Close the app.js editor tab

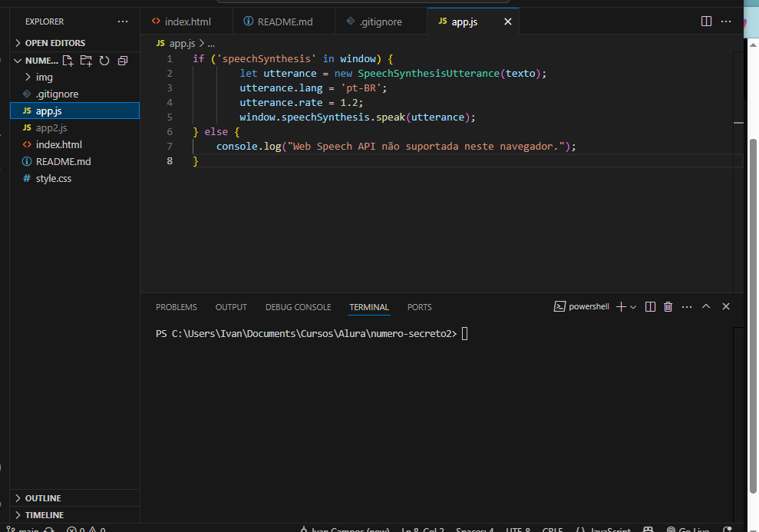pyautogui.click(x=508, y=21)
